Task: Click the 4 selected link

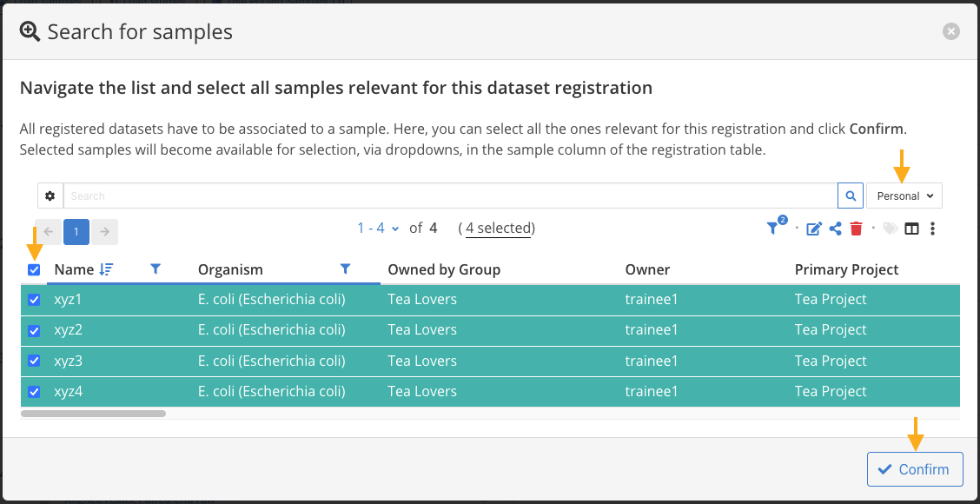Action: [498, 229]
